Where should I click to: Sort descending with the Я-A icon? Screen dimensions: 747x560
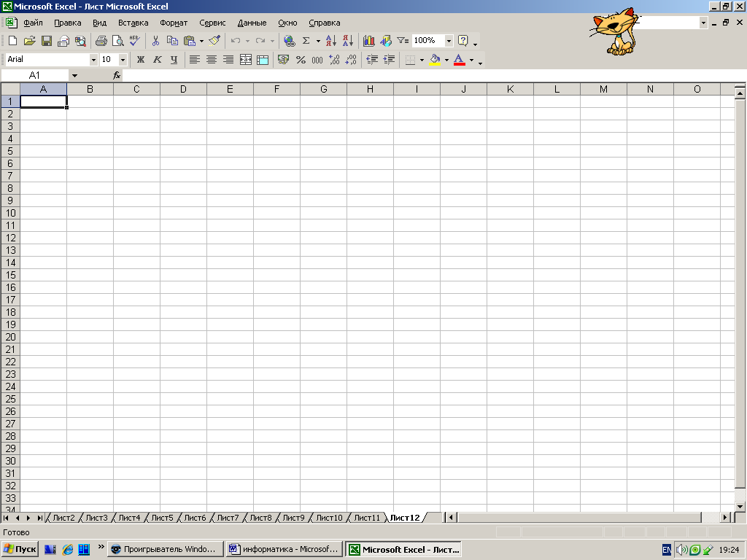(x=348, y=41)
